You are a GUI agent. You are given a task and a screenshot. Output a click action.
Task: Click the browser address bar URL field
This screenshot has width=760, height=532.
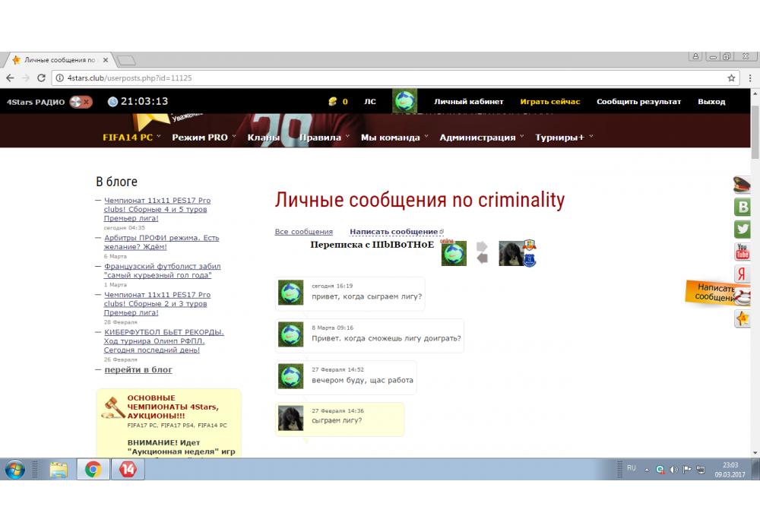[380, 78]
